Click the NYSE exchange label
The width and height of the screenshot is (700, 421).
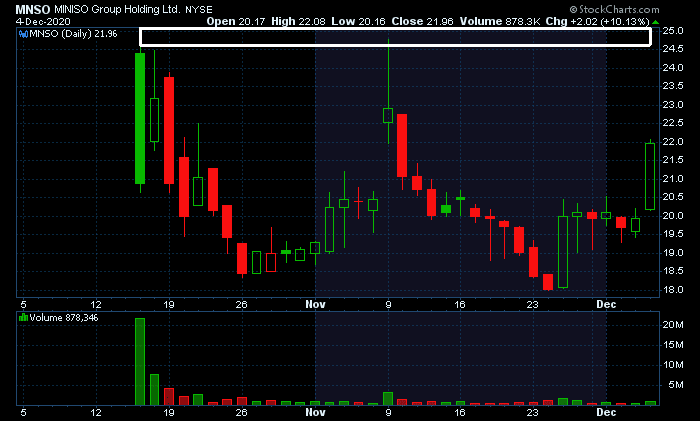click(199, 10)
